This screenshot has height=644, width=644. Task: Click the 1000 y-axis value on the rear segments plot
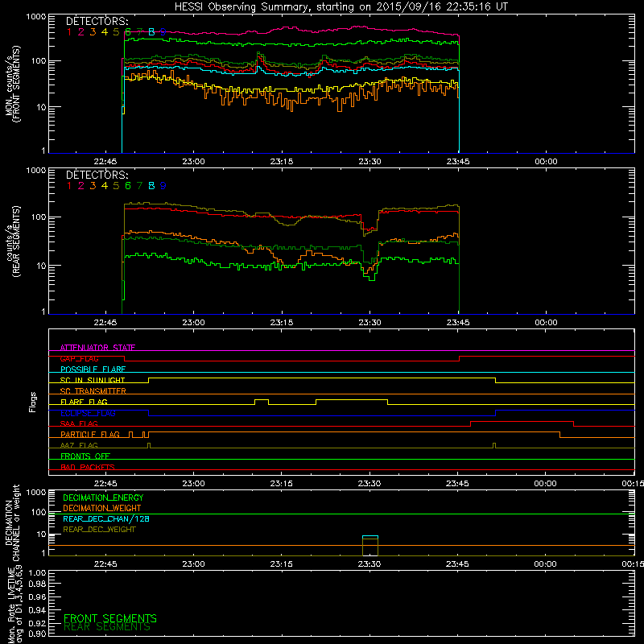36,171
